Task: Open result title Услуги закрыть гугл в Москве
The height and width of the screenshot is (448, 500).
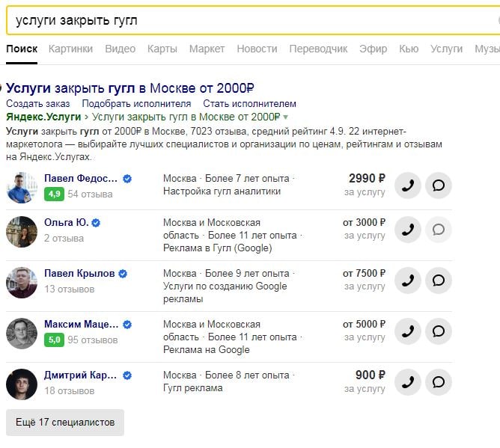Action: click(x=130, y=88)
